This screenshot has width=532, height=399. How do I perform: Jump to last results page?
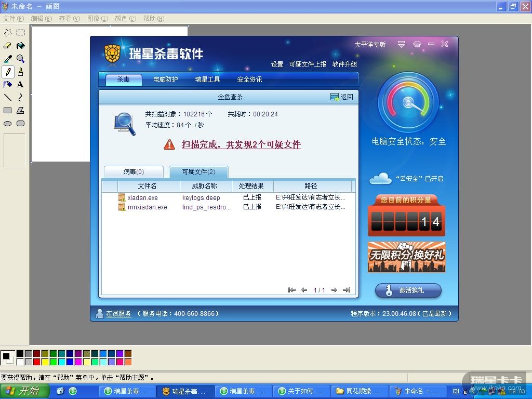pyautogui.click(x=347, y=290)
